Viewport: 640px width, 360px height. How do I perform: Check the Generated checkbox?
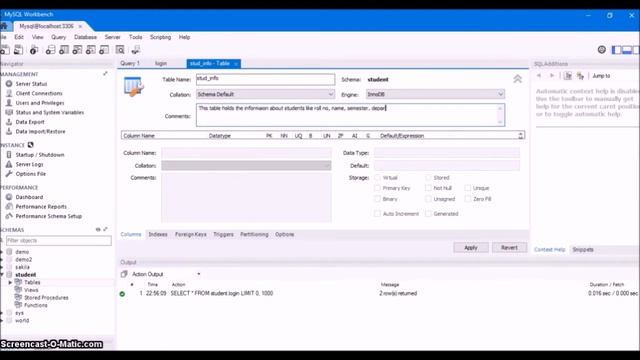tap(428, 213)
